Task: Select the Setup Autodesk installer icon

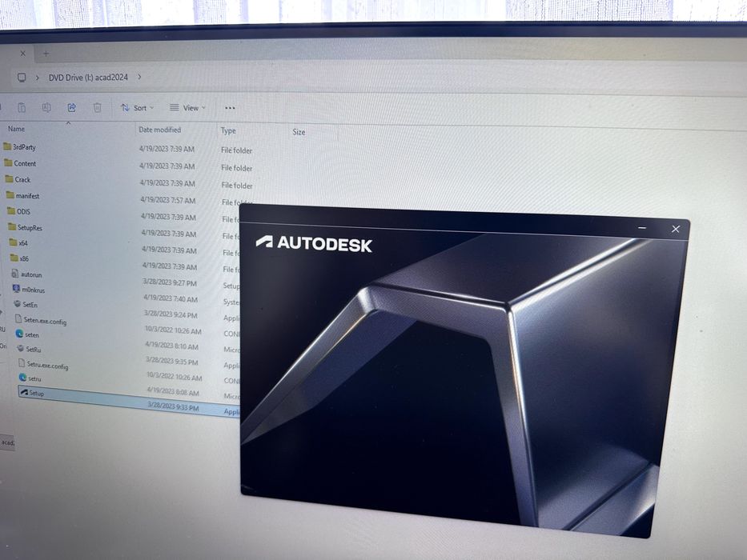Action: 24,392
